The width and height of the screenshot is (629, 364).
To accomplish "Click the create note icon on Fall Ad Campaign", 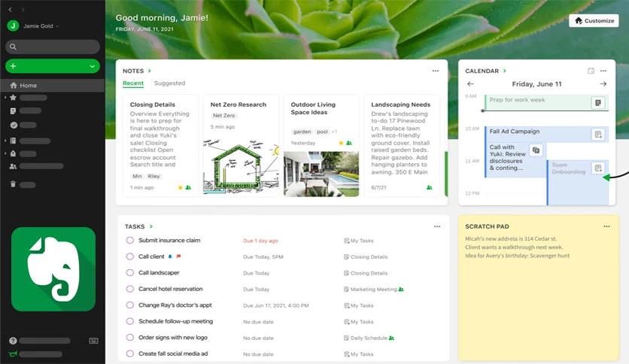I will click(598, 135).
